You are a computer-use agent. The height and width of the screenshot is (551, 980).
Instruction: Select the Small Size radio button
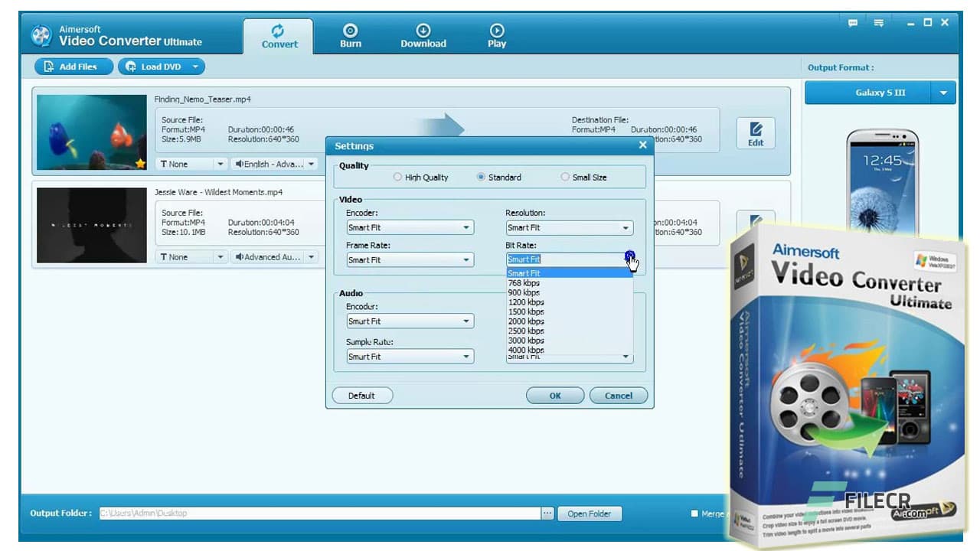point(564,177)
